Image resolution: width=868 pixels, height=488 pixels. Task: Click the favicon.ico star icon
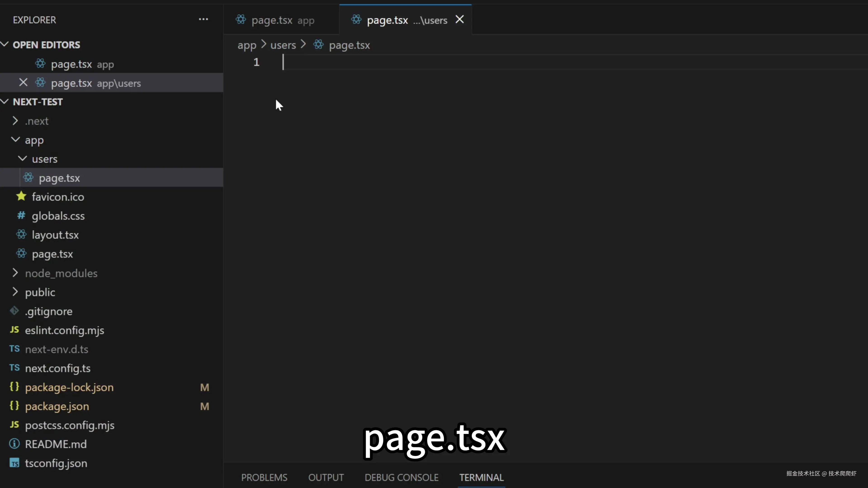point(21,196)
